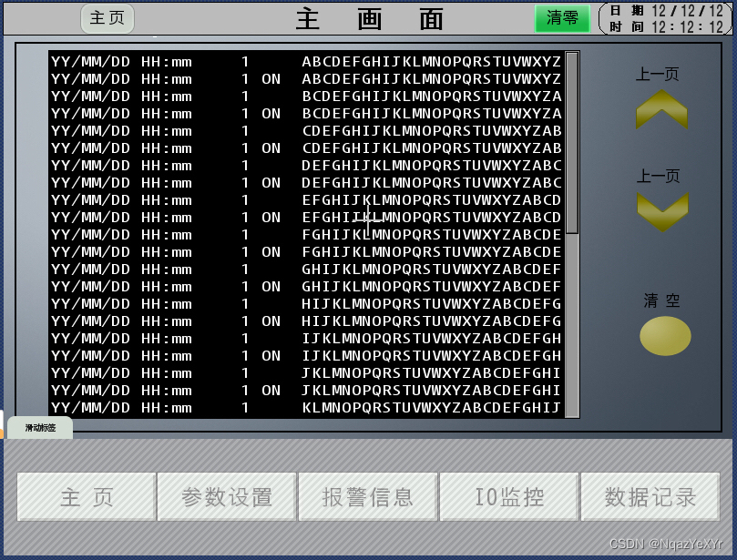
Task: Switch to 报警信息 page
Action: pyautogui.click(x=367, y=496)
